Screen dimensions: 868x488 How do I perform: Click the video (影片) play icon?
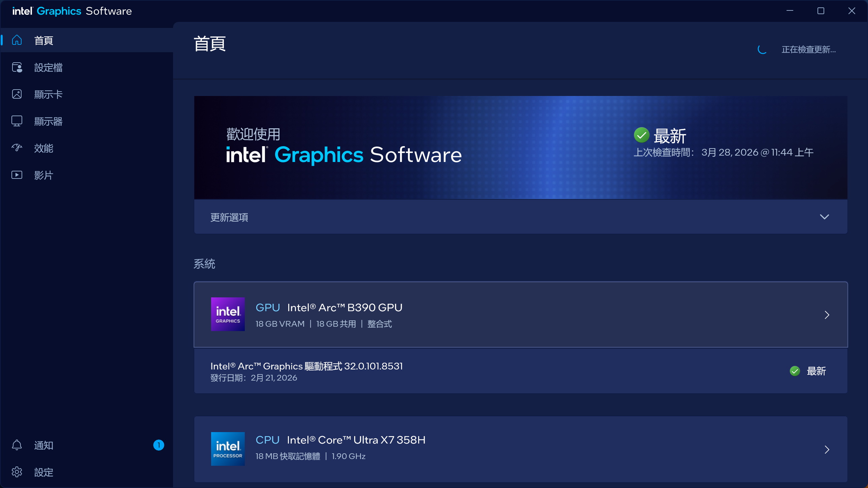[17, 175]
